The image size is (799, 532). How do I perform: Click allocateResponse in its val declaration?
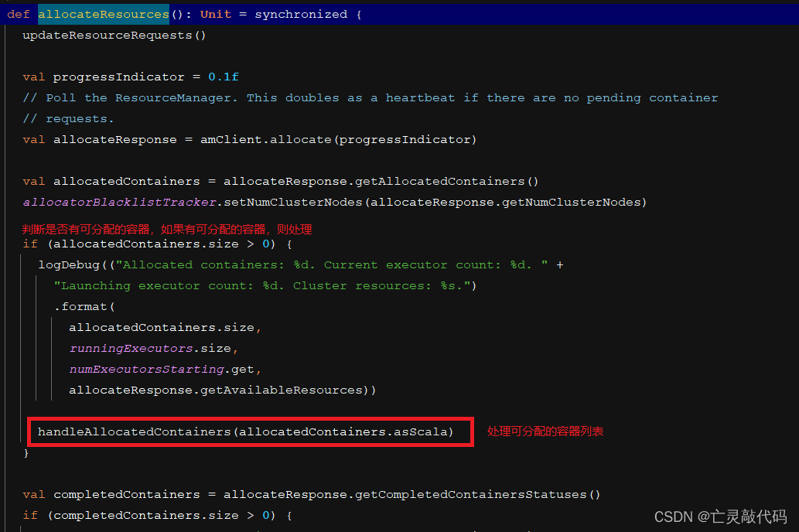(115, 140)
